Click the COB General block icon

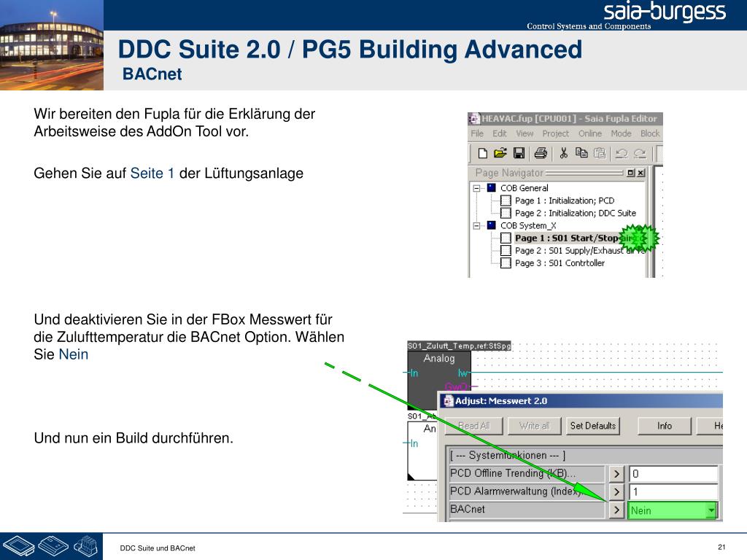click(x=491, y=187)
